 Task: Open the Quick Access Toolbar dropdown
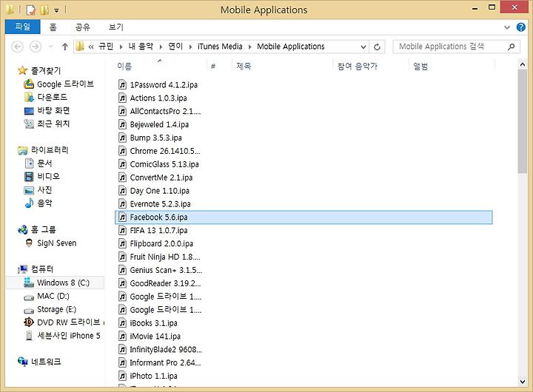pyautogui.click(x=57, y=10)
